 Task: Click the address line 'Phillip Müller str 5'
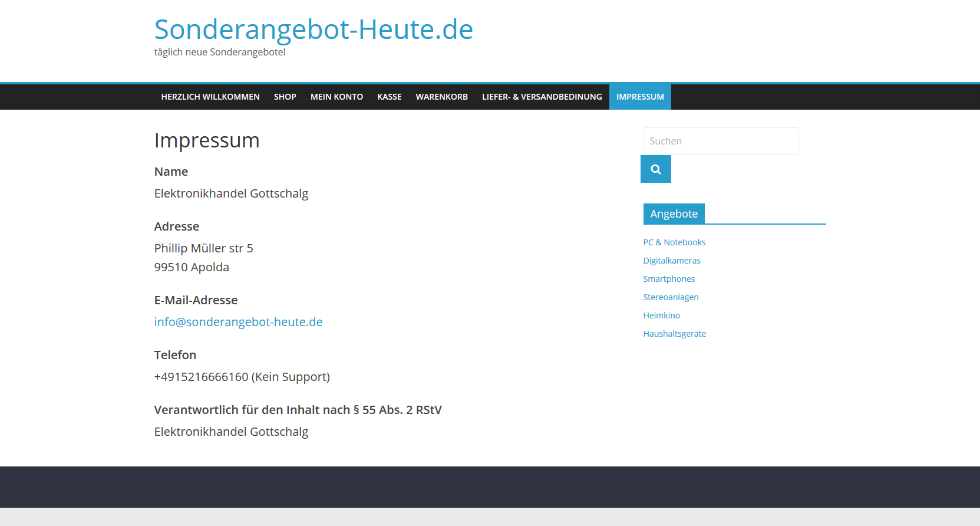click(204, 248)
